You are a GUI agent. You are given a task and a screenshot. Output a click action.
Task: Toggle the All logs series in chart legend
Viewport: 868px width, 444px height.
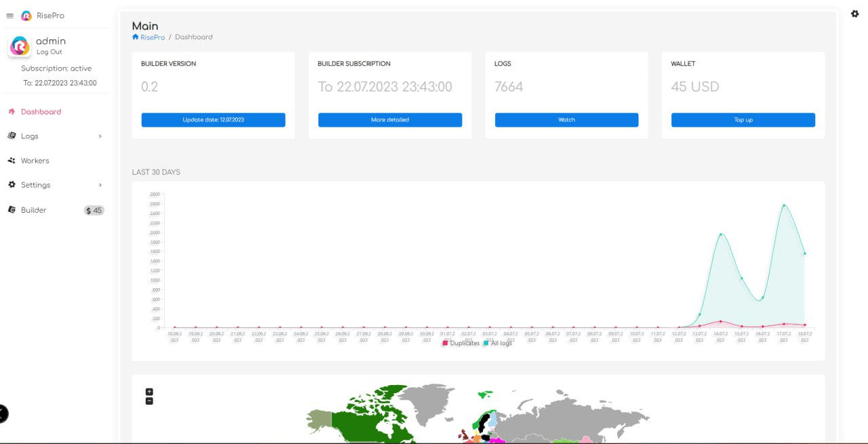(x=498, y=344)
